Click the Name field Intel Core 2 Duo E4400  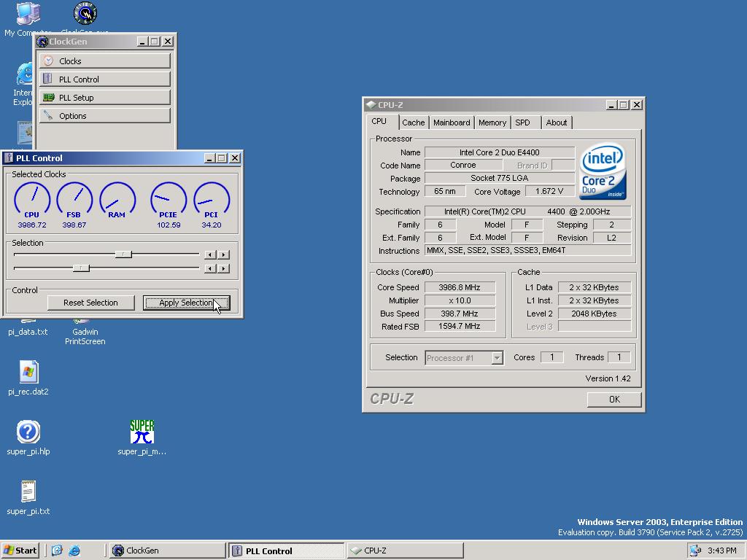tap(499, 152)
